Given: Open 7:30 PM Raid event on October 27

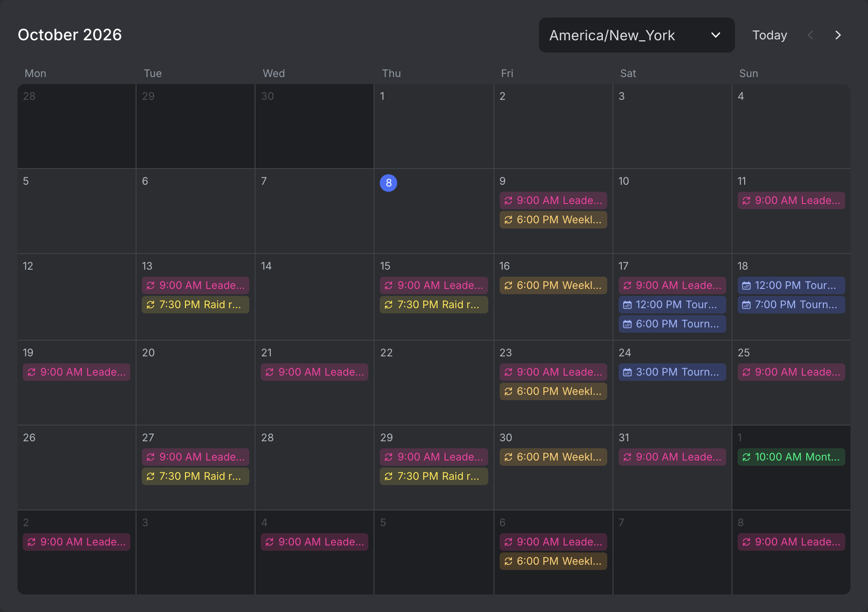Looking at the screenshot, I should point(196,476).
